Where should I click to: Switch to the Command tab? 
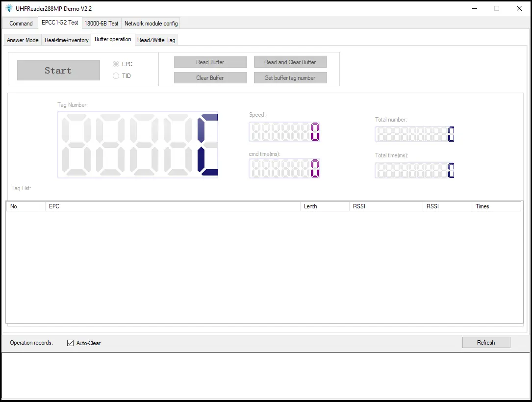21,23
